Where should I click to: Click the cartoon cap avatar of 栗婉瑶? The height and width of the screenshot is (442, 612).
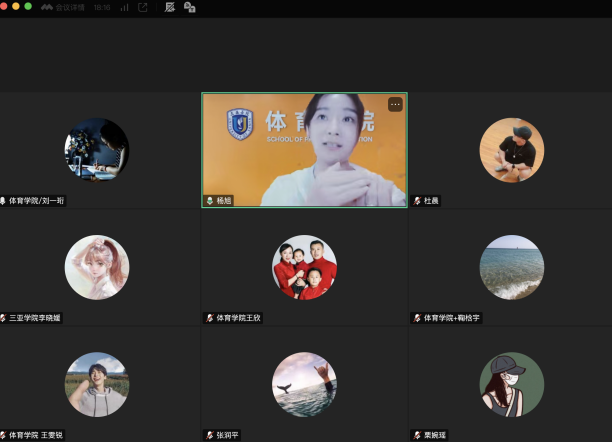[x=512, y=384]
